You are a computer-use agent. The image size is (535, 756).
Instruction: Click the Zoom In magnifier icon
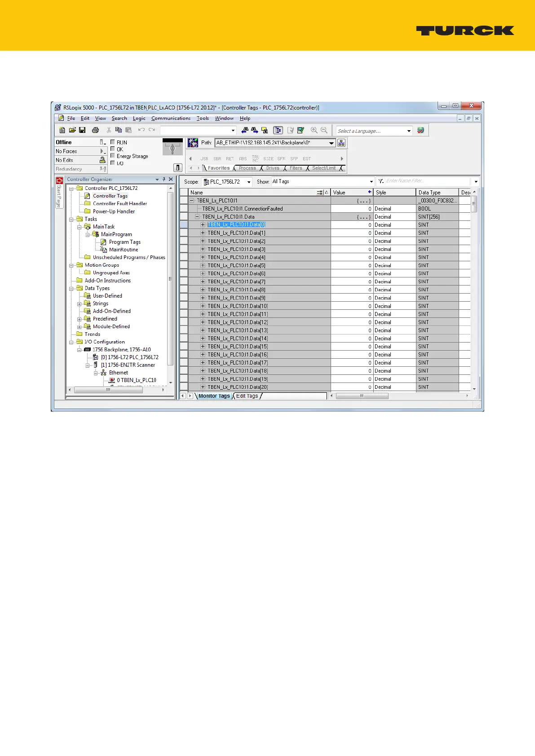(x=314, y=130)
